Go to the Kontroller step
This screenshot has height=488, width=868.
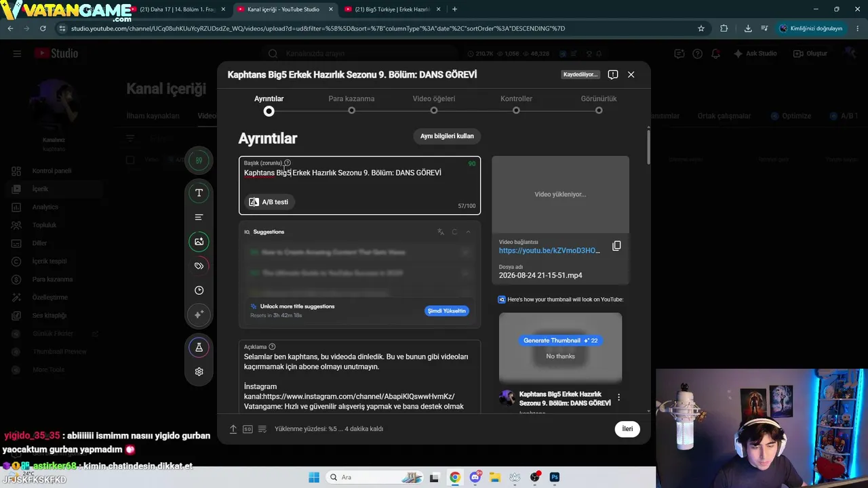[516, 104]
